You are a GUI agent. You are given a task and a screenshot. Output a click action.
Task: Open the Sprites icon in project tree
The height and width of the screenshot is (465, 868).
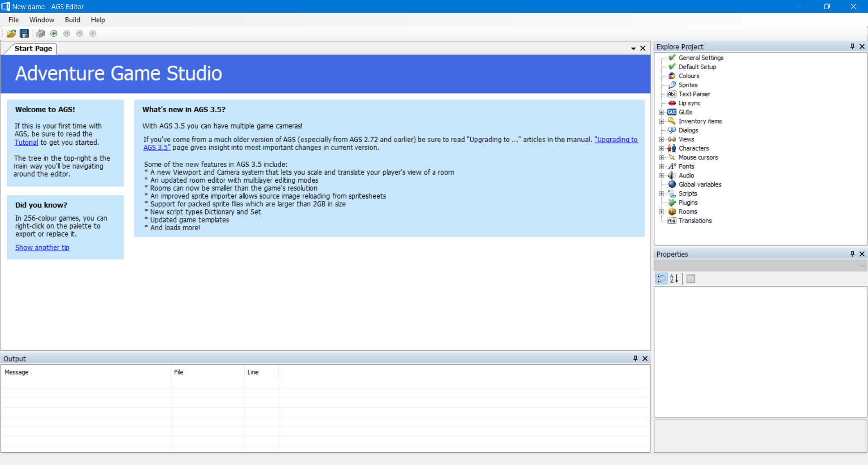click(672, 85)
